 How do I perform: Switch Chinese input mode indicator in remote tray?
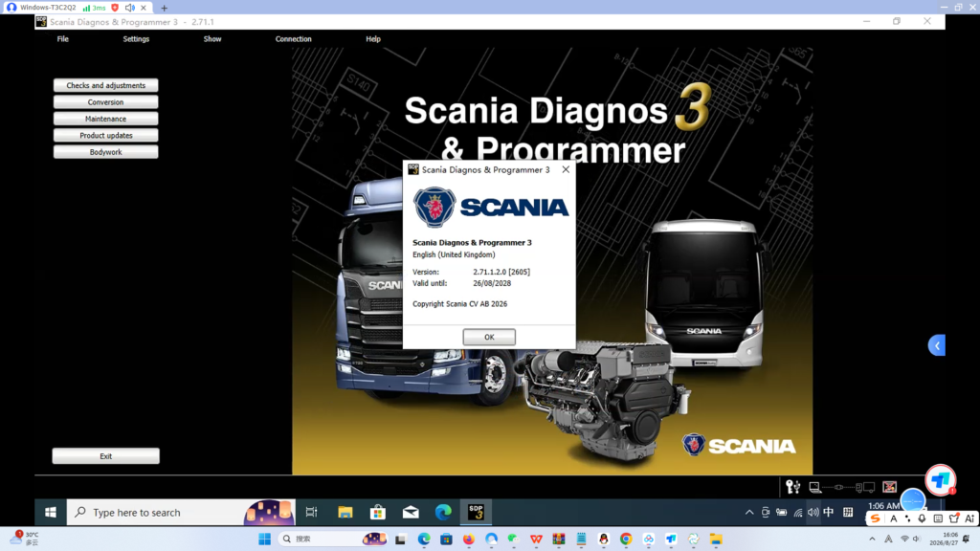[x=829, y=513]
